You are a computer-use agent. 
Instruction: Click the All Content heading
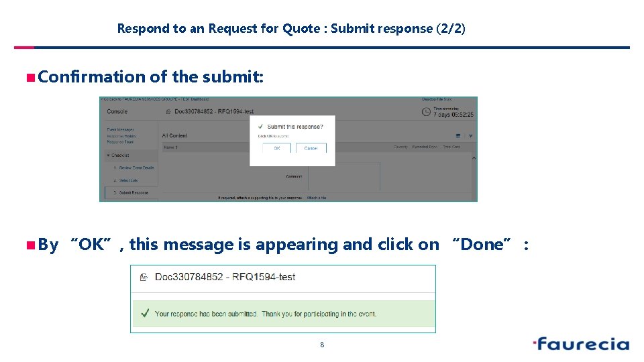pos(174,135)
